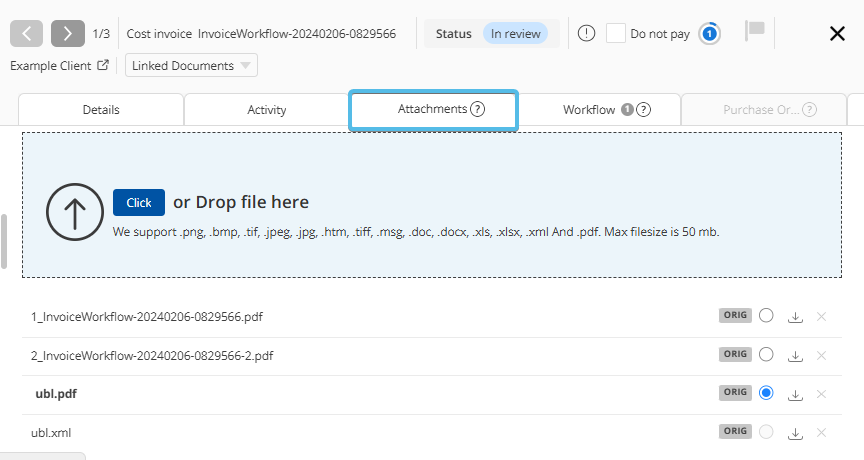Open external link next to Example Client
Viewport: 864px width, 460px height.
point(102,66)
